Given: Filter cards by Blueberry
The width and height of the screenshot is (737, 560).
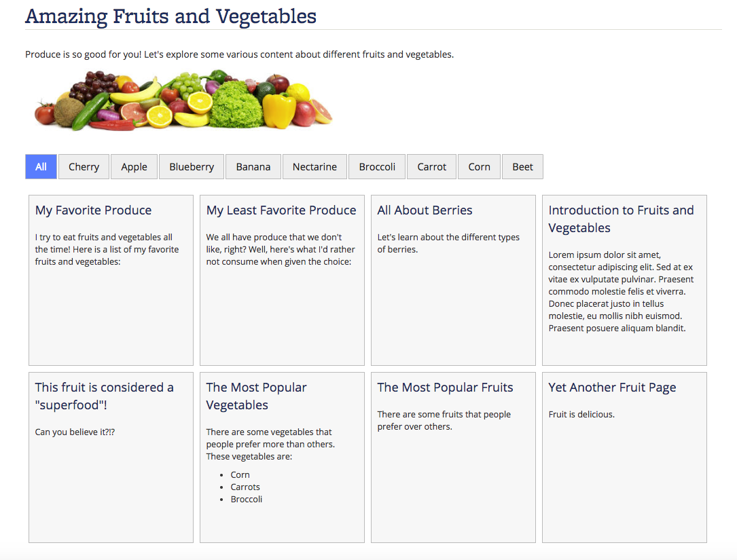Looking at the screenshot, I should click(x=192, y=167).
